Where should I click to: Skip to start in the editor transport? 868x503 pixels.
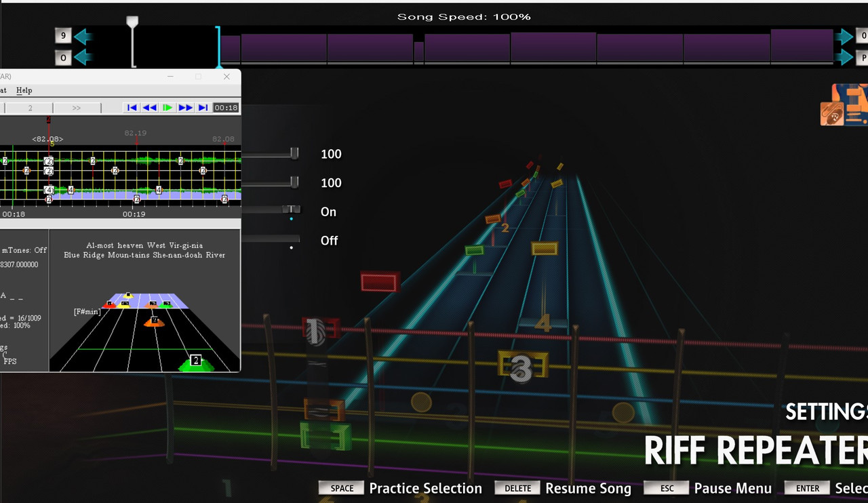pyautogui.click(x=132, y=108)
